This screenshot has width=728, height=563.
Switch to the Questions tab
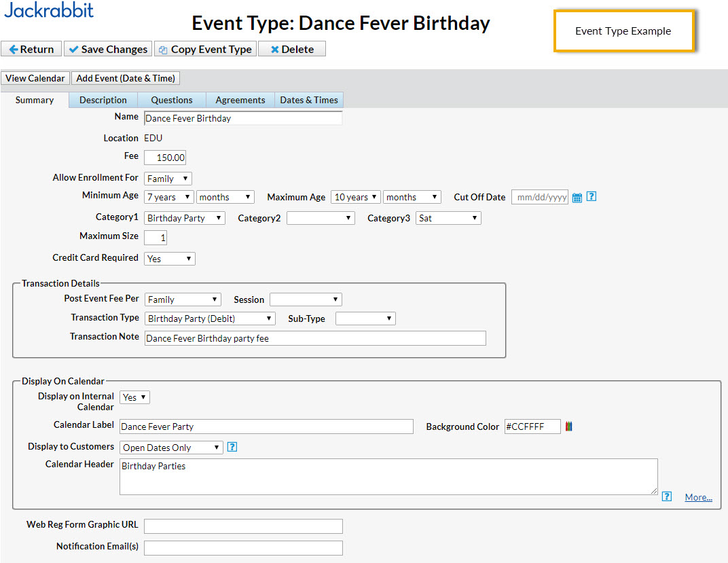pyautogui.click(x=172, y=100)
